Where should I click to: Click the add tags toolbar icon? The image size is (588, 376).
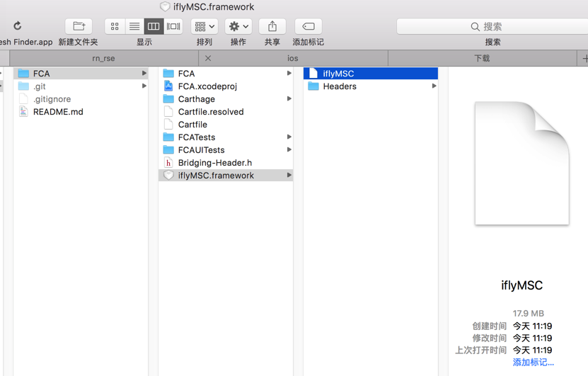coord(309,26)
